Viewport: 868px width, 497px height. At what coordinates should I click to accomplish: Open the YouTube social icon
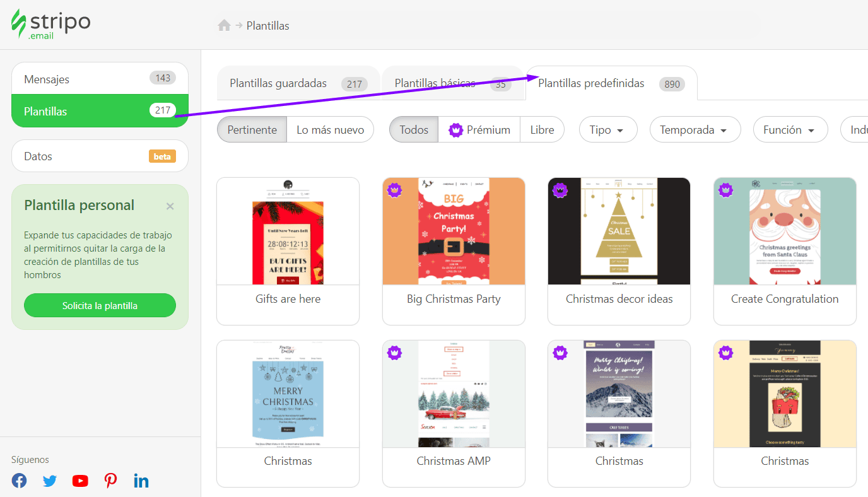80,481
